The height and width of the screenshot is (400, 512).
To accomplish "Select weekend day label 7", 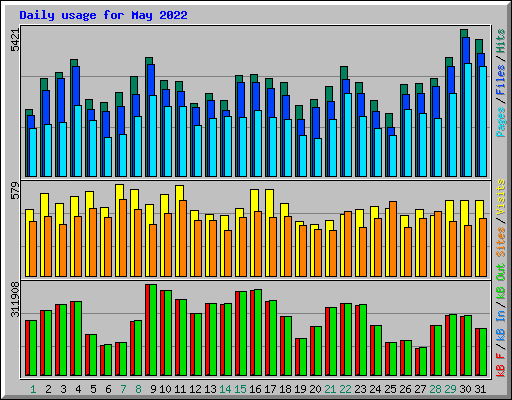I will click(123, 389).
